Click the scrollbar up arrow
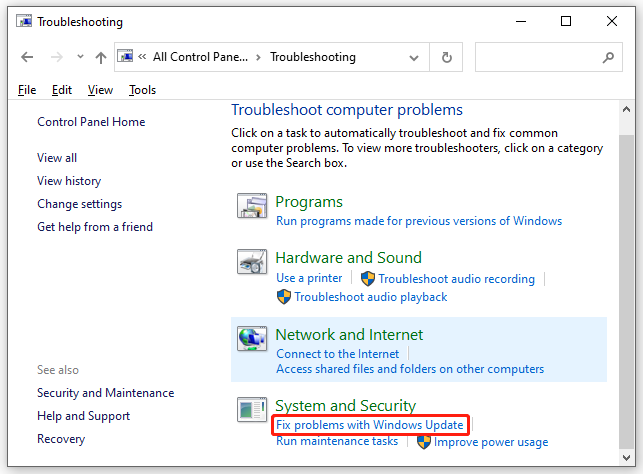Viewport: 643px width, 474px height. point(626,109)
